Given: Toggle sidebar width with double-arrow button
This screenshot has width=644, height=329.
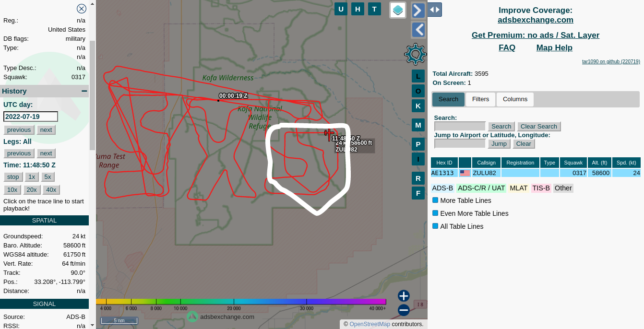Looking at the screenshot, I should click(434, 10).
